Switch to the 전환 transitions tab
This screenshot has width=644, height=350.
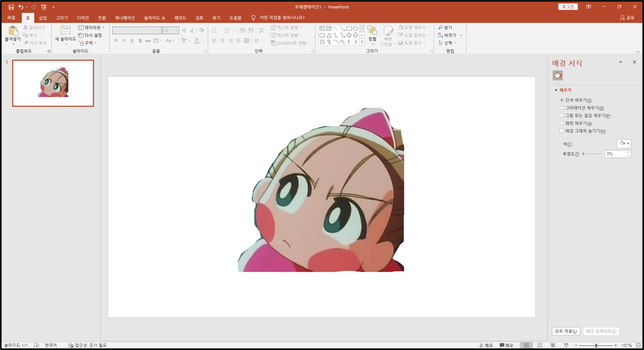(x=102, y=18)
